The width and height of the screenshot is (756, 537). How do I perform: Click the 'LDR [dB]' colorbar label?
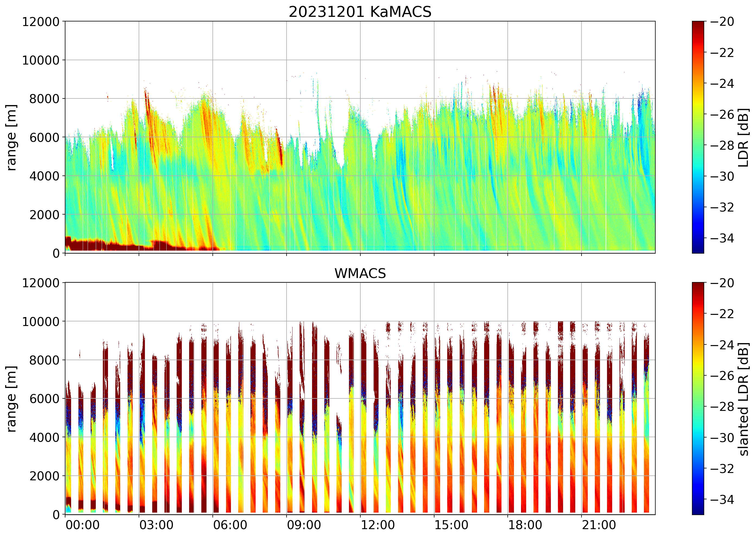tap(744, 137)
